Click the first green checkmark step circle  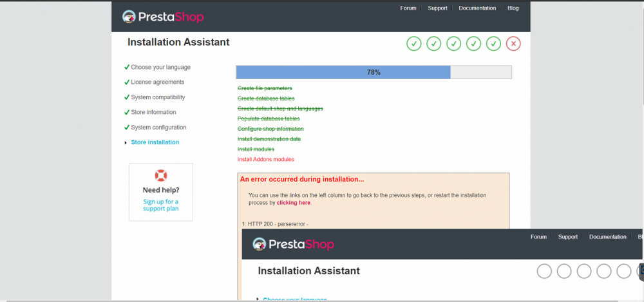414,44
